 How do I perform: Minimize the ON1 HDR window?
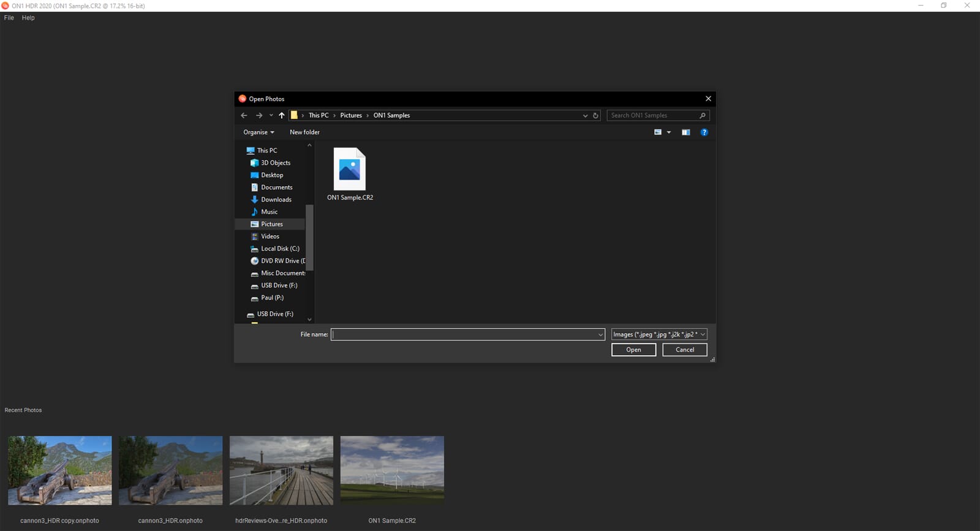point(921,6)
